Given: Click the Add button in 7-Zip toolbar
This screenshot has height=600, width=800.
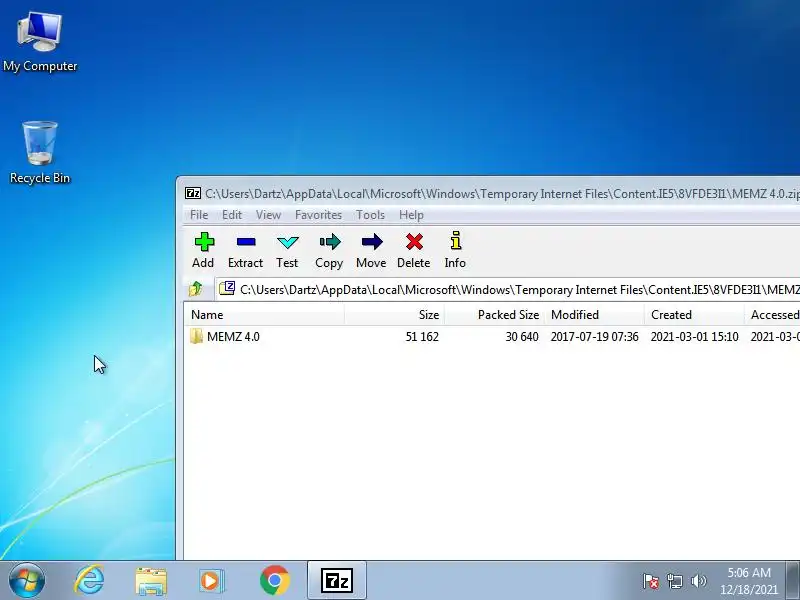Looking at the screenshot, I should point(204,250).
